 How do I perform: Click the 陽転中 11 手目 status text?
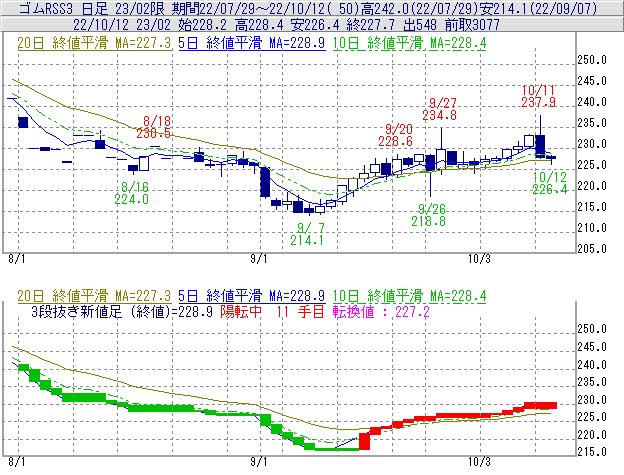[273, 311]
